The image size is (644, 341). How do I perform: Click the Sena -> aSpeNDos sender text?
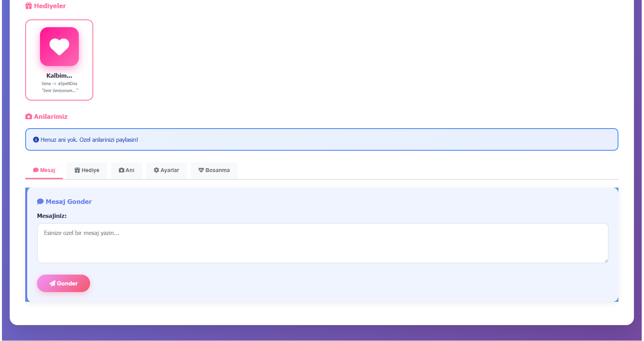pos(59,84)
